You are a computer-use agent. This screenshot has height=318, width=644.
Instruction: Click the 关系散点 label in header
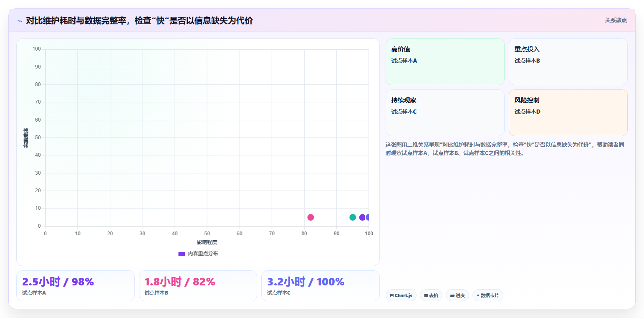coord(616,20)
